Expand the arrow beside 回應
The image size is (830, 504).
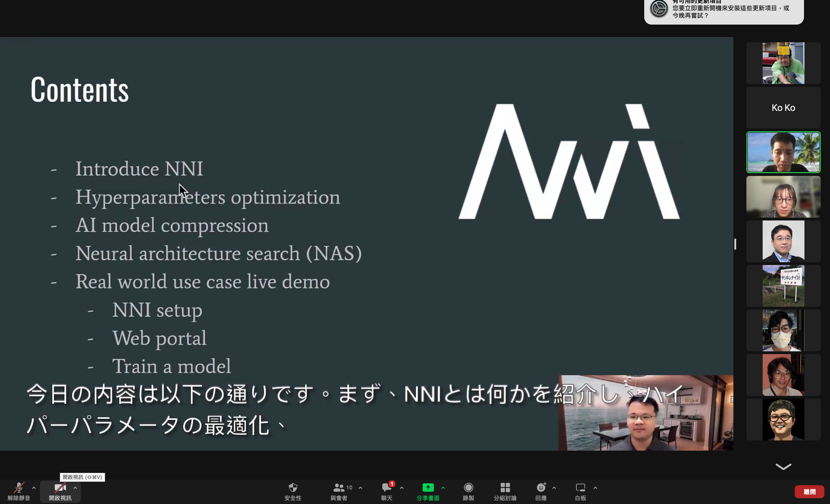coord(554,488)
